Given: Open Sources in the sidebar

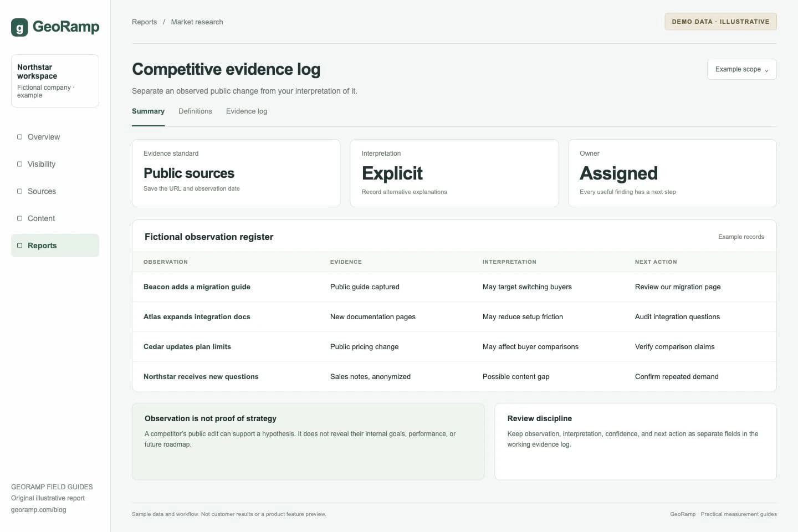Looking at the screenshot, I should (x=55, y=191).
